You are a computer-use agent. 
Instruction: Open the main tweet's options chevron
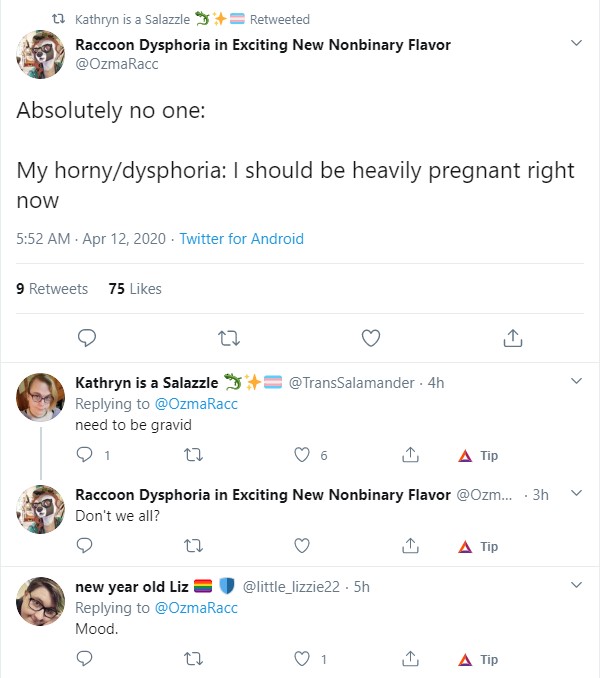(x=576, y=43)
